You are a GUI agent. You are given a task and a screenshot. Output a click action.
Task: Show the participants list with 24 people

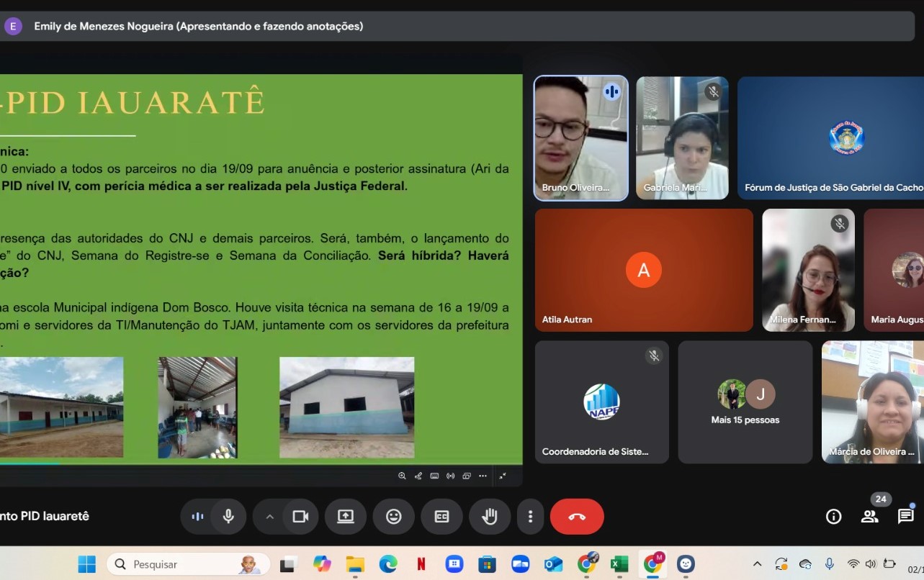coord(870,516)
